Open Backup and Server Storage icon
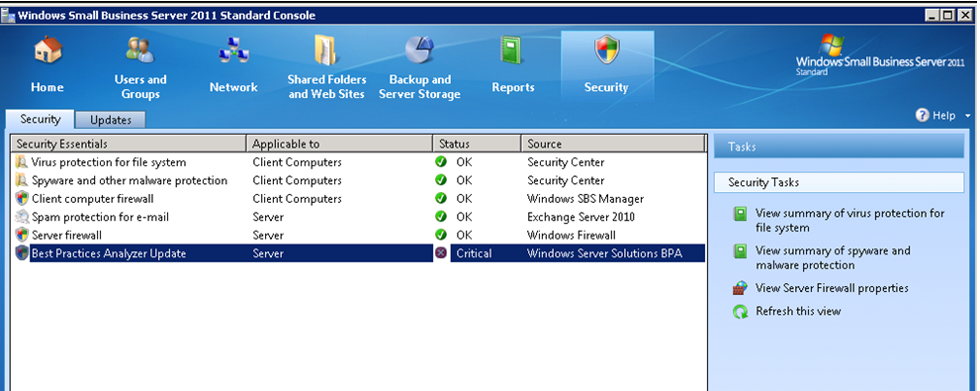Viewport: 980px width, 391px height. (419, 50)
